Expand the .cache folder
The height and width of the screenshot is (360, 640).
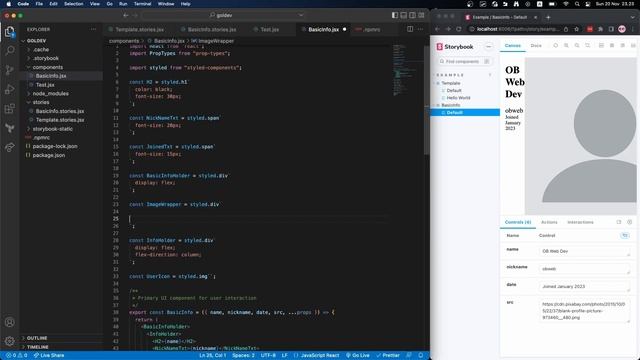click(x=41, y=49)
